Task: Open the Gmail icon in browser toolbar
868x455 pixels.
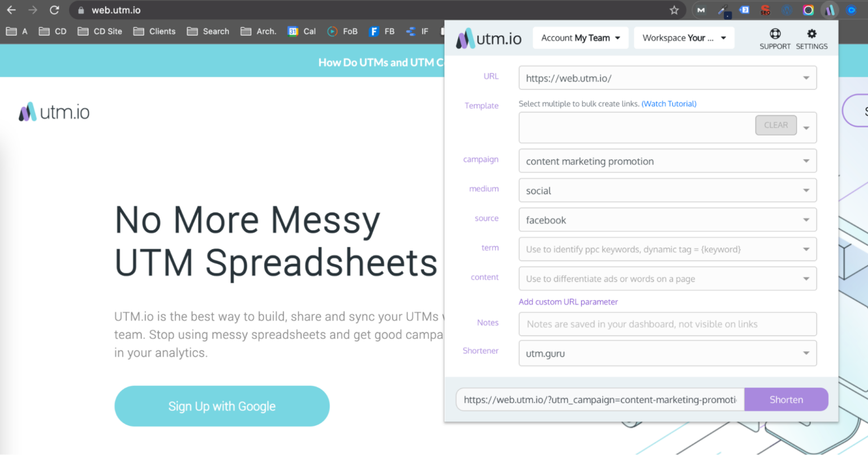Action: tap(701, 10)
